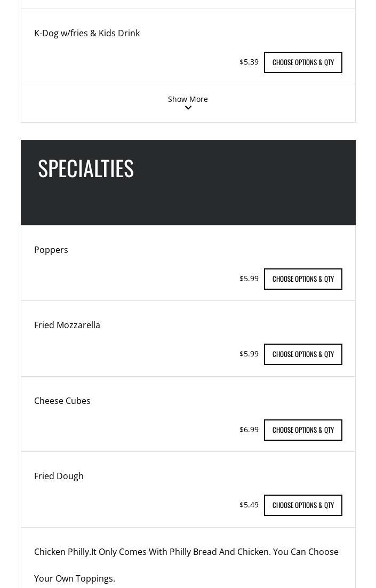The image size is (376, 588).
Task: Open the Cheese Cubes item name
Action: pyautogui.click(x=62, y=401)
